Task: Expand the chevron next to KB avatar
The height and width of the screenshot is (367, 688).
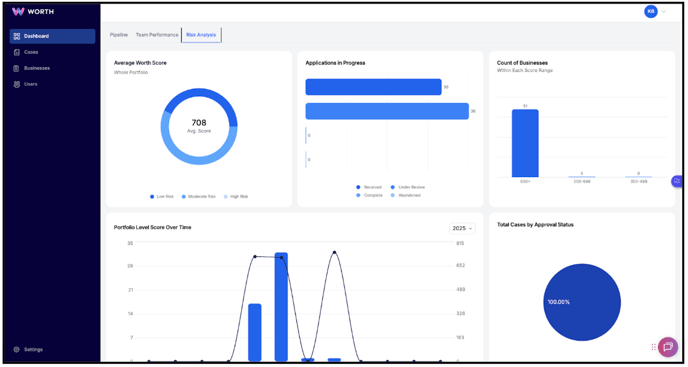Action: [x=663, y=12]
